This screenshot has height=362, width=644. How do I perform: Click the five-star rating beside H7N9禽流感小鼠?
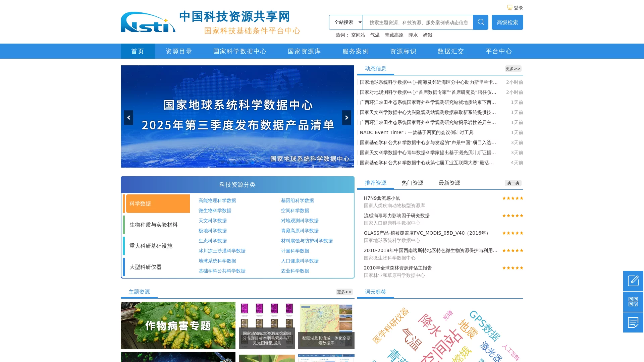(513, 198)
